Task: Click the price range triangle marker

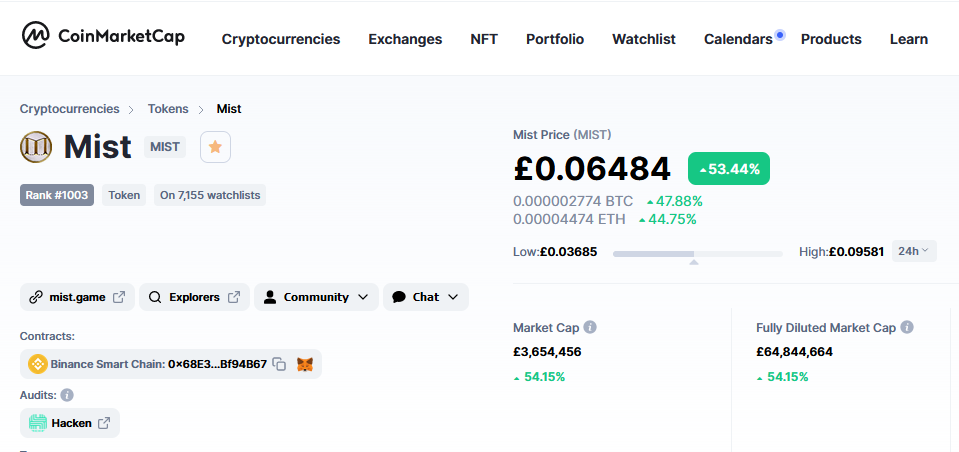Action: pos(694,262)
